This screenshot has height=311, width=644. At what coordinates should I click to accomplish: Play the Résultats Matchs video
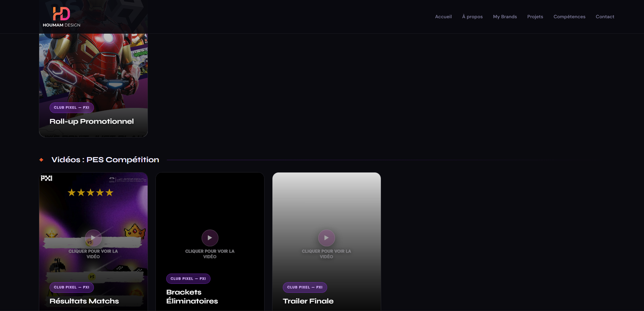click(x=93, y=238)
